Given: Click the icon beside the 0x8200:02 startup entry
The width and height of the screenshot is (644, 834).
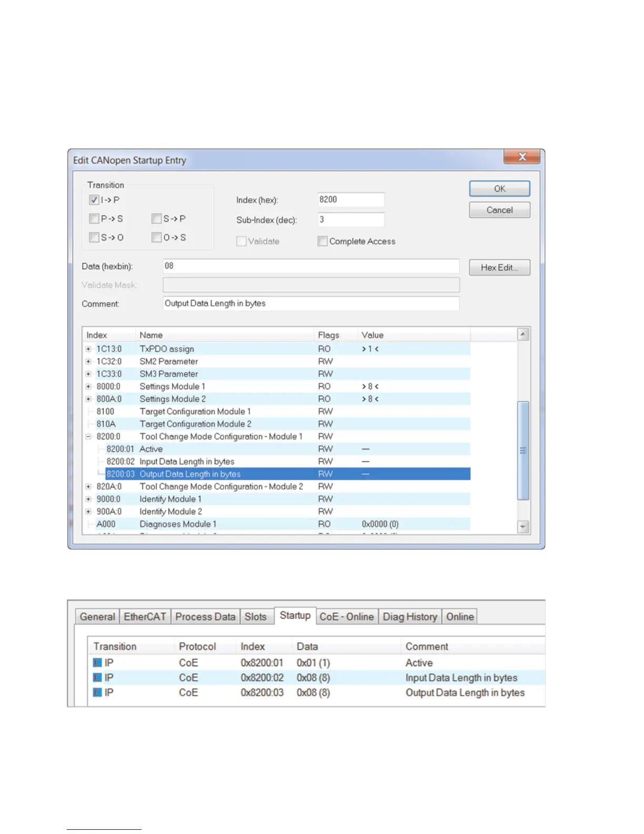Looking at the screenshot, I should point(97,677).
